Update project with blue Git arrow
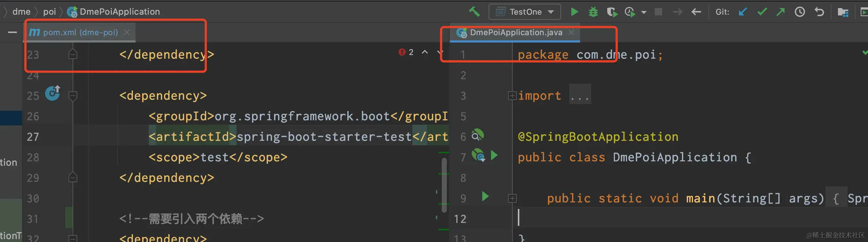Image resolution: width=868 pixels, height=242 pixels. 743,12
